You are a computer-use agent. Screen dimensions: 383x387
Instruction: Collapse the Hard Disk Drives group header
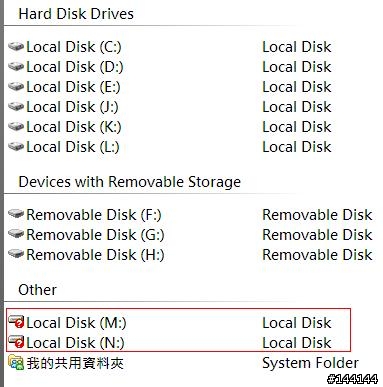click(76, 14)
